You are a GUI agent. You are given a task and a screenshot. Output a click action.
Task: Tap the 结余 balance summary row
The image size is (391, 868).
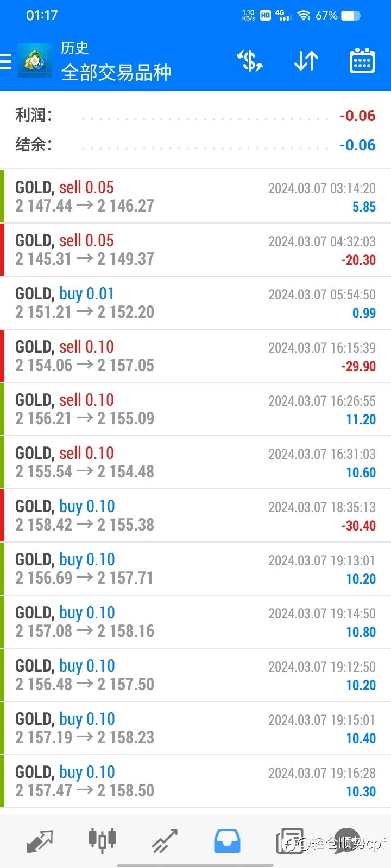point(195,145)
